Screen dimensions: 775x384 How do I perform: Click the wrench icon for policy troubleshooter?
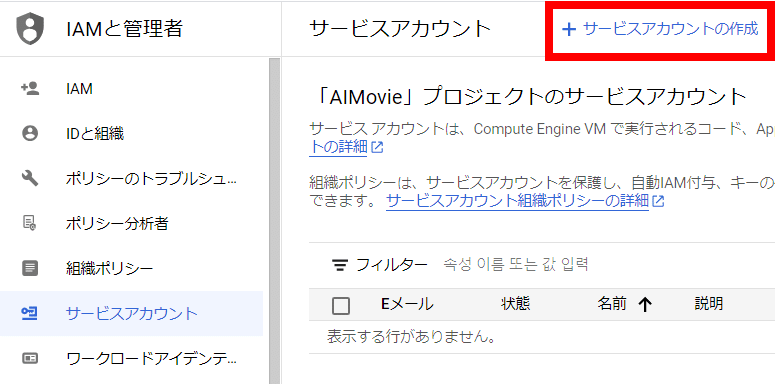tap(30, 178)
